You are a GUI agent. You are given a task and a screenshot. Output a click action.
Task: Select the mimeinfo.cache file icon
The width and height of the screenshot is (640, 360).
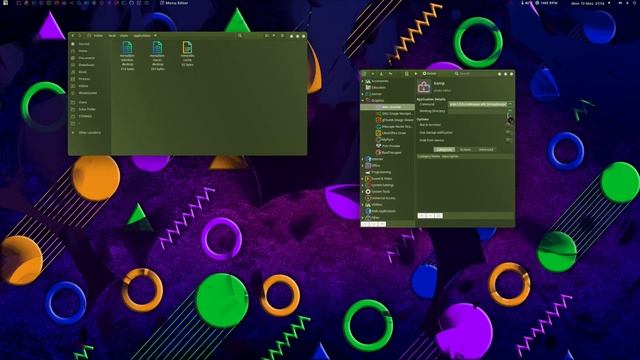[x=187, y=47]
